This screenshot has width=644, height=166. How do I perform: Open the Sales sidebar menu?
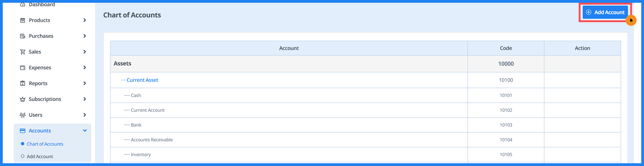click(x=52, y=52)
